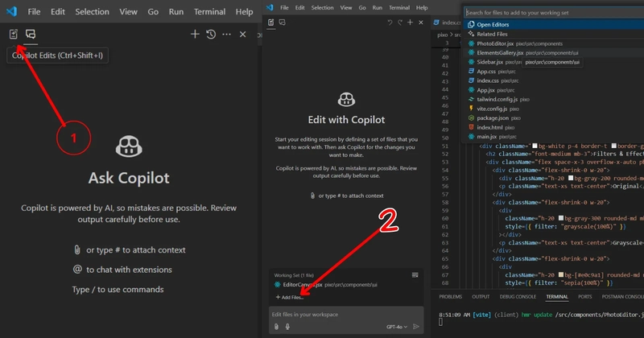Start voice input with microphone icon
Image resolution: width=644 pixels, height=338 pixels.
[287, 327]
